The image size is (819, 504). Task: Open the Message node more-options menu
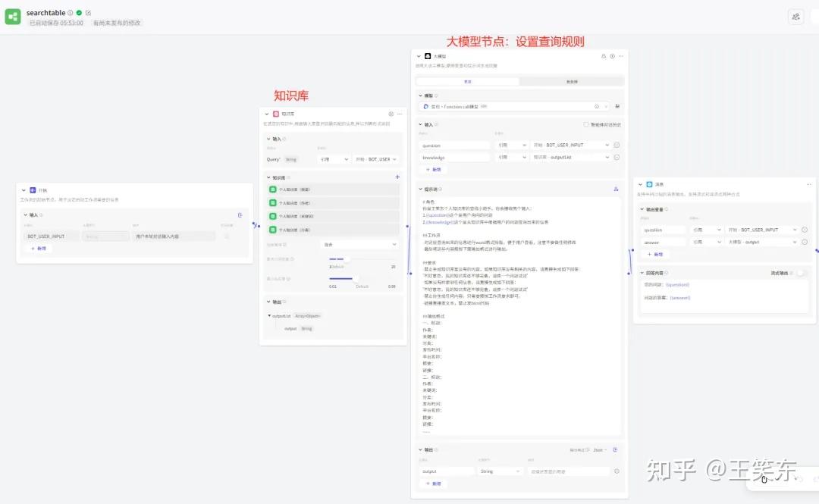coord(808,184)
